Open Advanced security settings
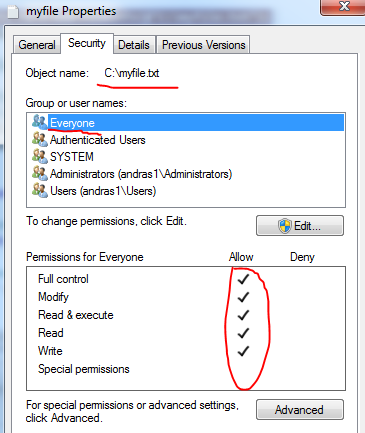 point(300,410)
